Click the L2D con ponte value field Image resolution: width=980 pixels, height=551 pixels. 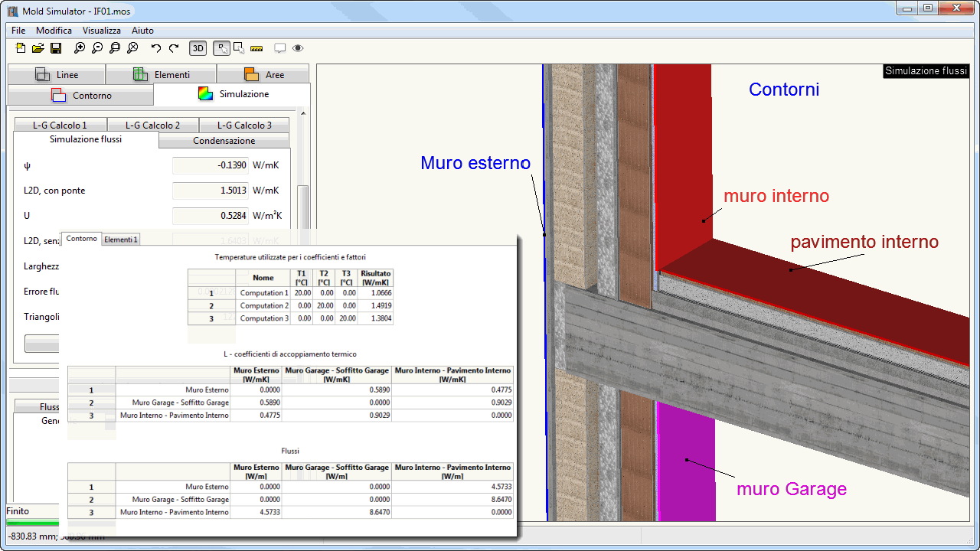(x=211, y=191)
